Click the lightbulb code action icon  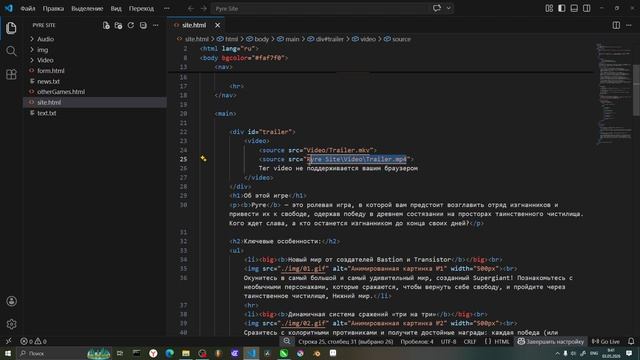click(203, 159)
